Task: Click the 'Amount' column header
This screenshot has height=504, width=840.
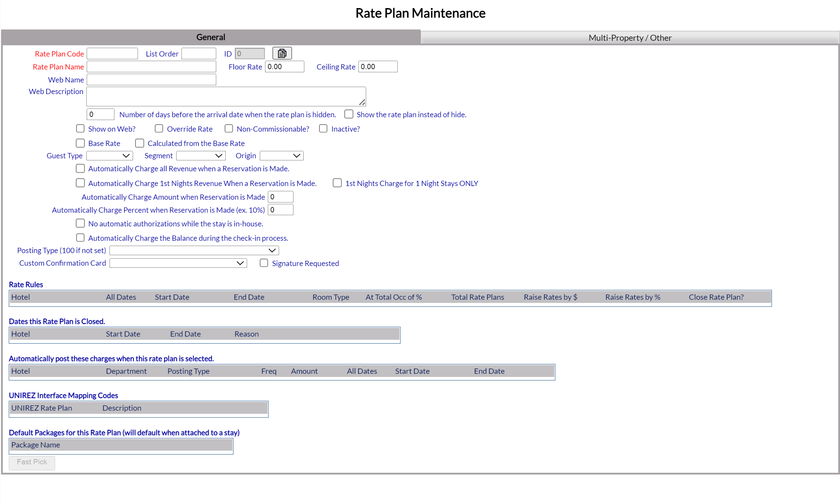Action: pos(304,371)
